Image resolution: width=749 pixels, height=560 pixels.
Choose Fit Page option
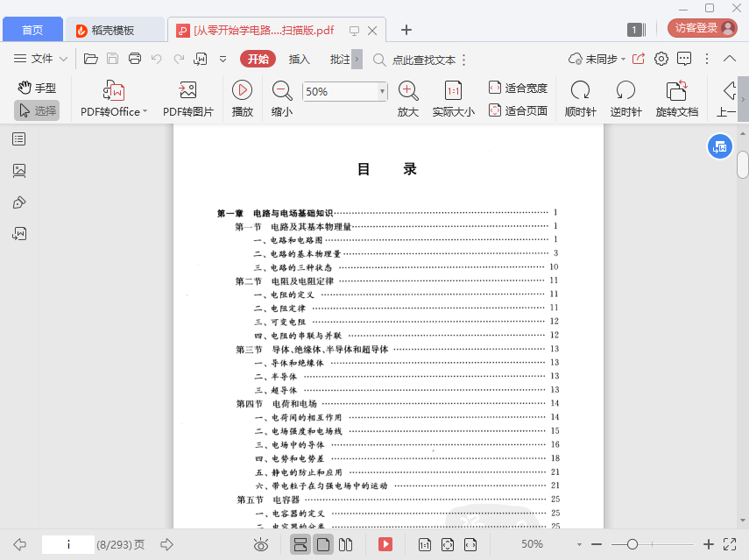(x=518, y=110)
